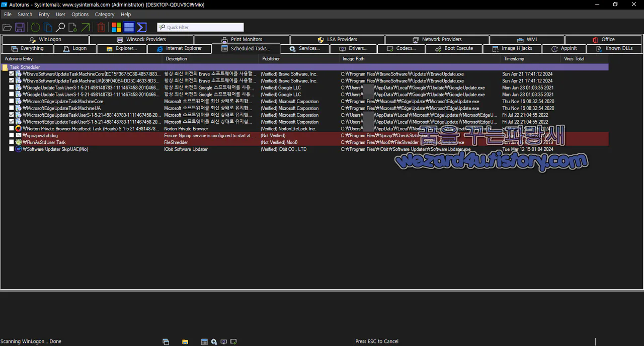Switch to the WinLogon tab

pos(45,40)
